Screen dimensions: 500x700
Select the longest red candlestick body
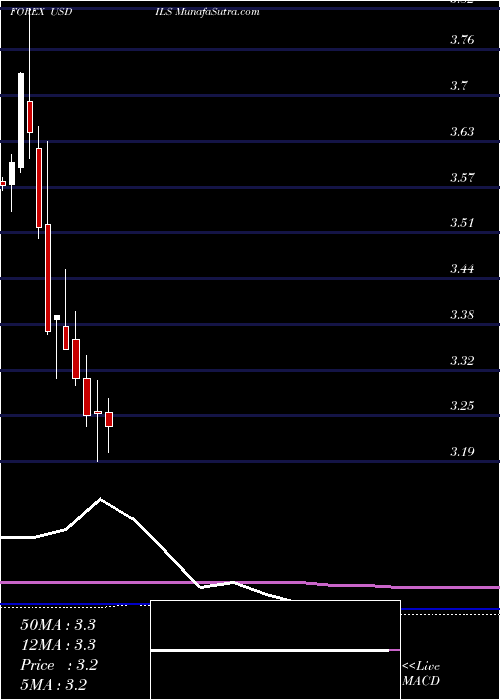48,278
